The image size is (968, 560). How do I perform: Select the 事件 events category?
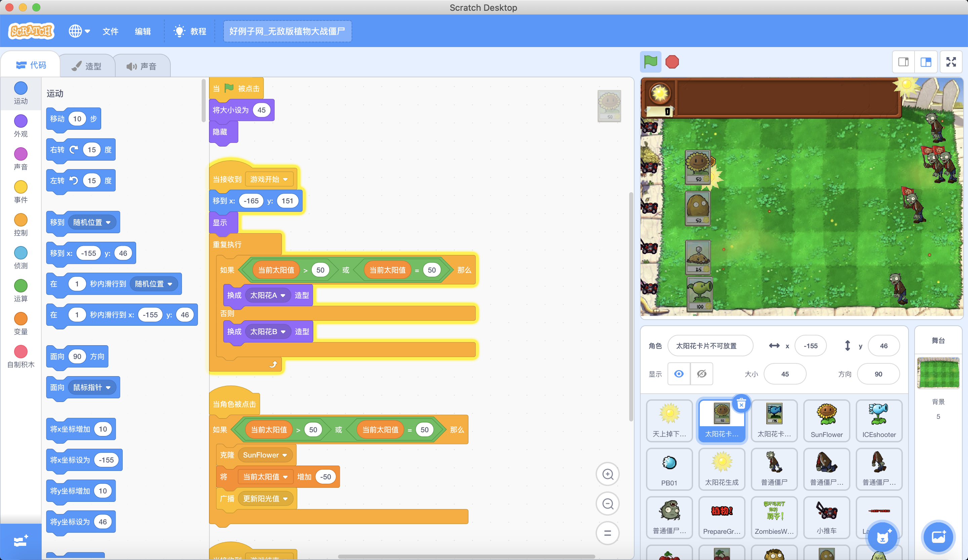(x=21, y=192)
